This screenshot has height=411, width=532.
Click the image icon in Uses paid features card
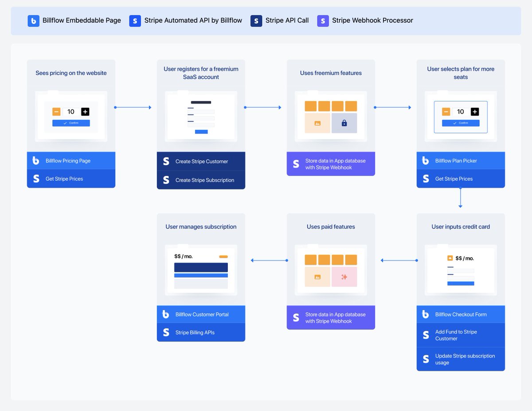[x=317, y=277]
